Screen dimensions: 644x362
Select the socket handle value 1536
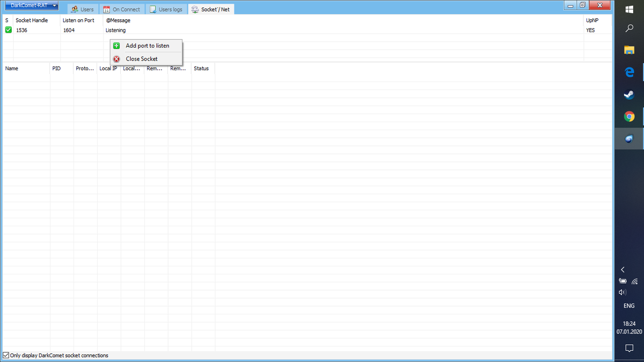(x=21, y=30)
